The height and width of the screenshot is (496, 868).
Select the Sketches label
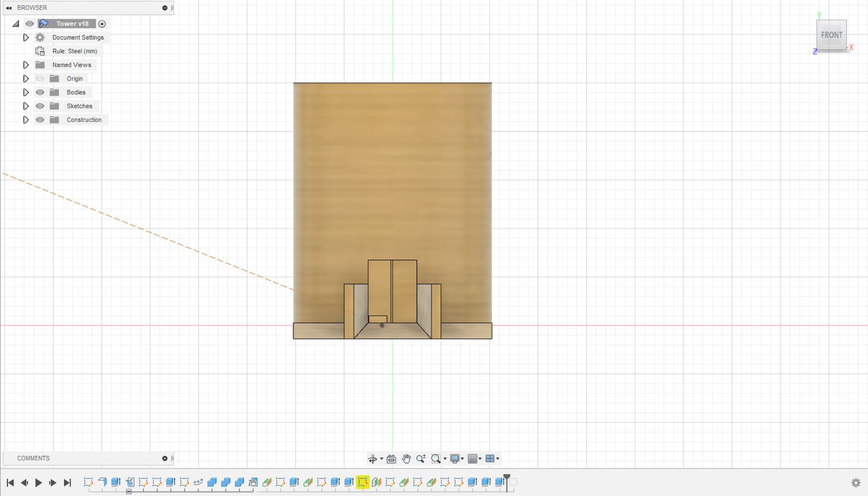[79, 106]
